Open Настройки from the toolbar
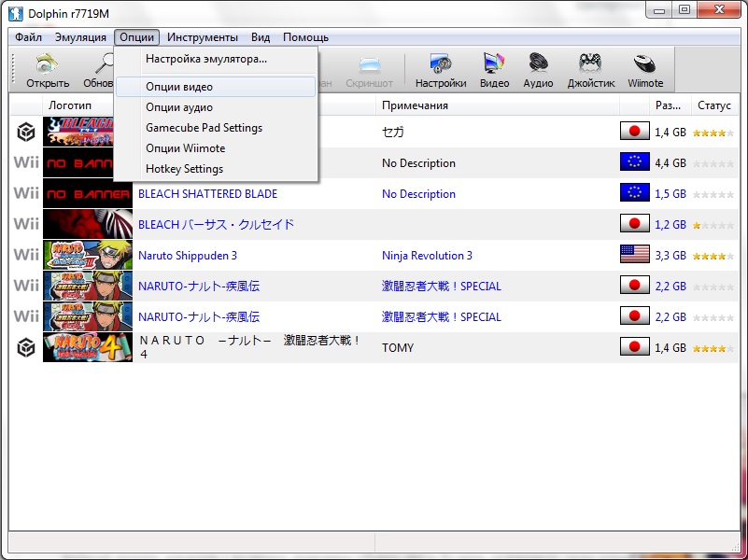This screenshot has height=560, width=748. coord(441,70)
